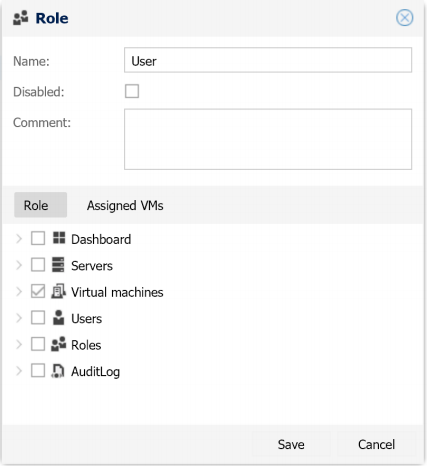Toggle the Disabled checkbox
This screenshot has height=467, width=428.
132,91
